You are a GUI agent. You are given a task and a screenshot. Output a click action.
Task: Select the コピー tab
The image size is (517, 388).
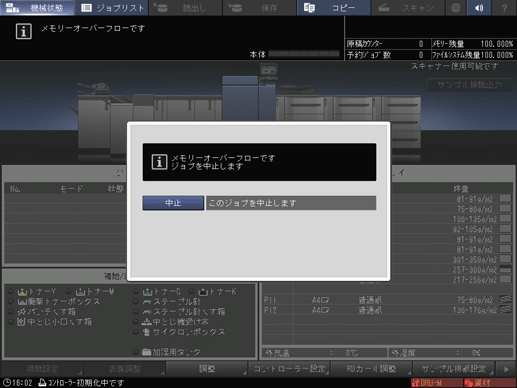click(x=333, y=8)
